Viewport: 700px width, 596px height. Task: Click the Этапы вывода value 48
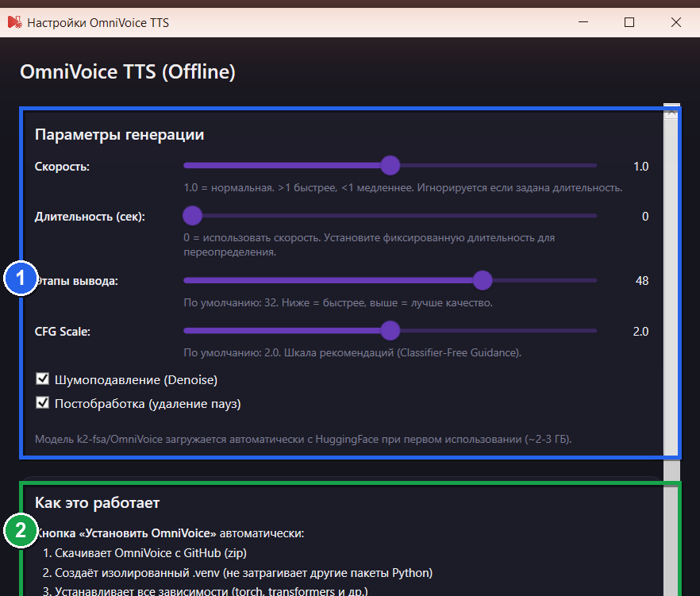tap(642, 281)
